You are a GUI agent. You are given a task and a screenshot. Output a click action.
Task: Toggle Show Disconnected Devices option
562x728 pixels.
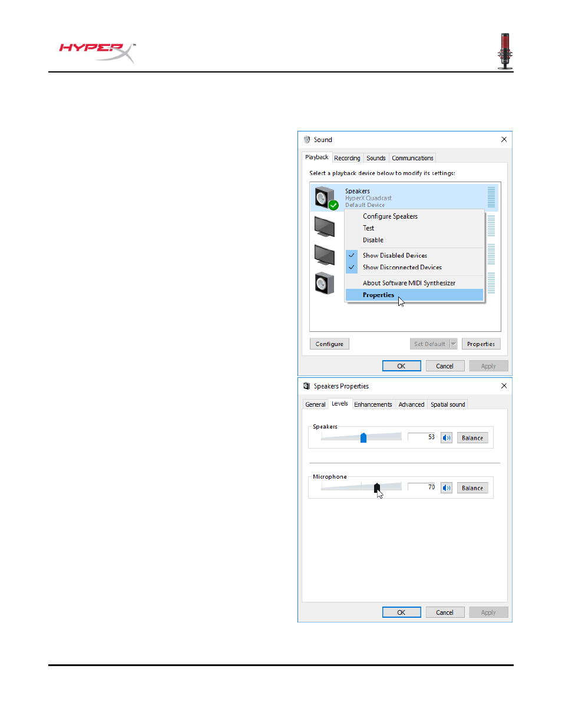402,268
